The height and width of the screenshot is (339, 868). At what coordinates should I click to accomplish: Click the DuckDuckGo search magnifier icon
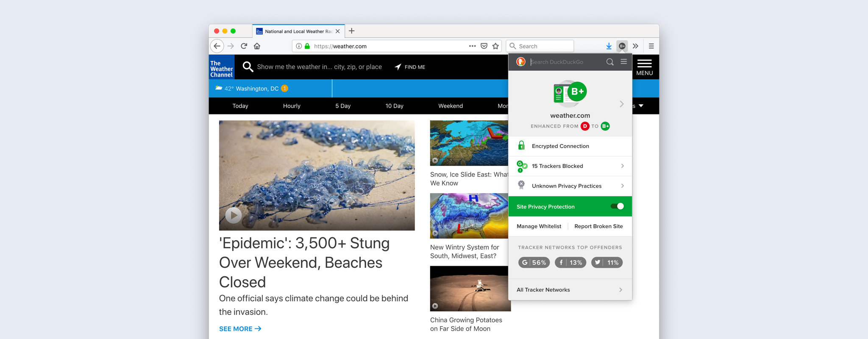point(610,62)
